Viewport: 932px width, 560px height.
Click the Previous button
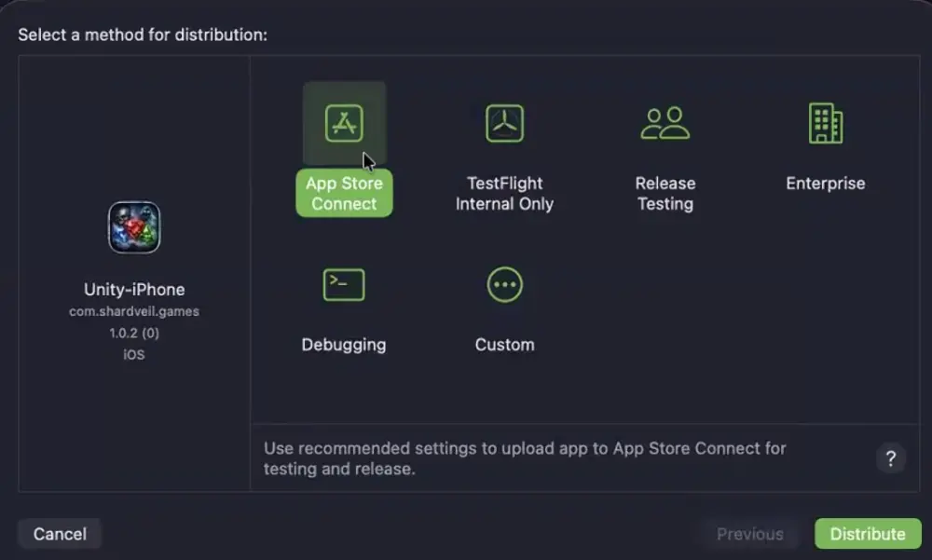pos(750,534)
